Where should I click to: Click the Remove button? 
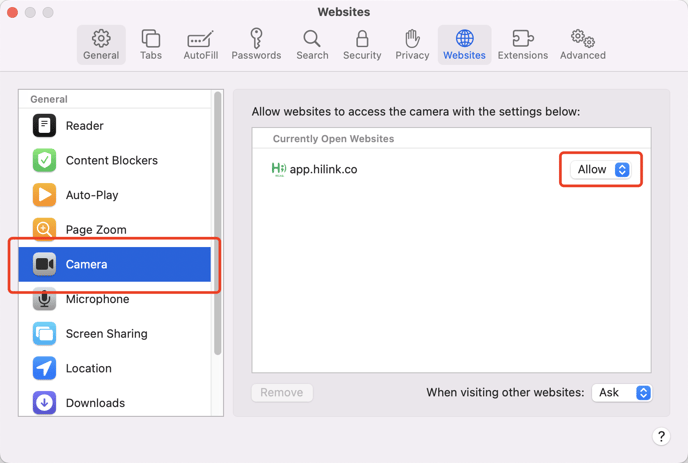point(282,393)
